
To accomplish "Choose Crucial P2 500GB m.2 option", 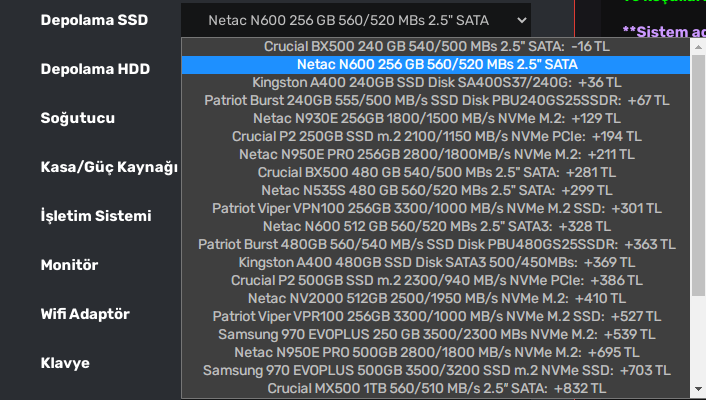I will tap(437, 280).
